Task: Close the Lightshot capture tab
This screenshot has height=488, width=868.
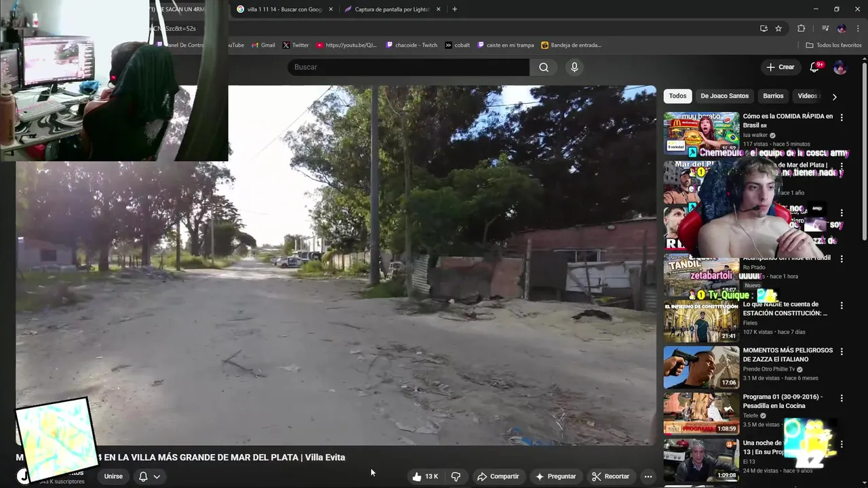Action: [438, 9]
